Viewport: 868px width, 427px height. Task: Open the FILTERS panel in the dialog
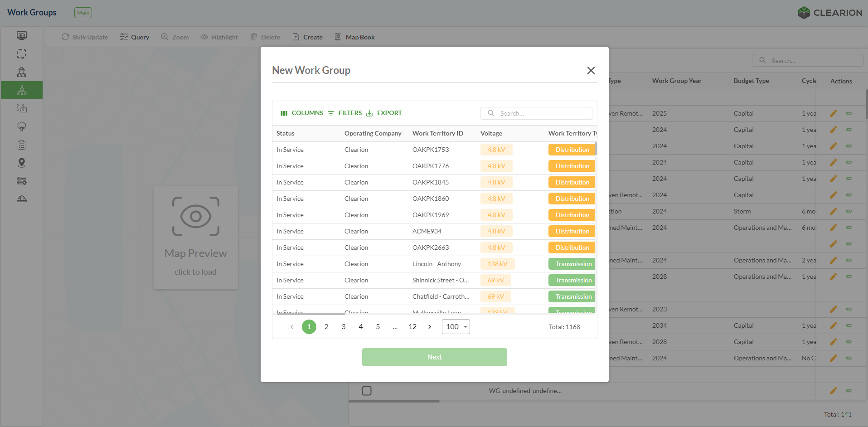coord(345,113)
